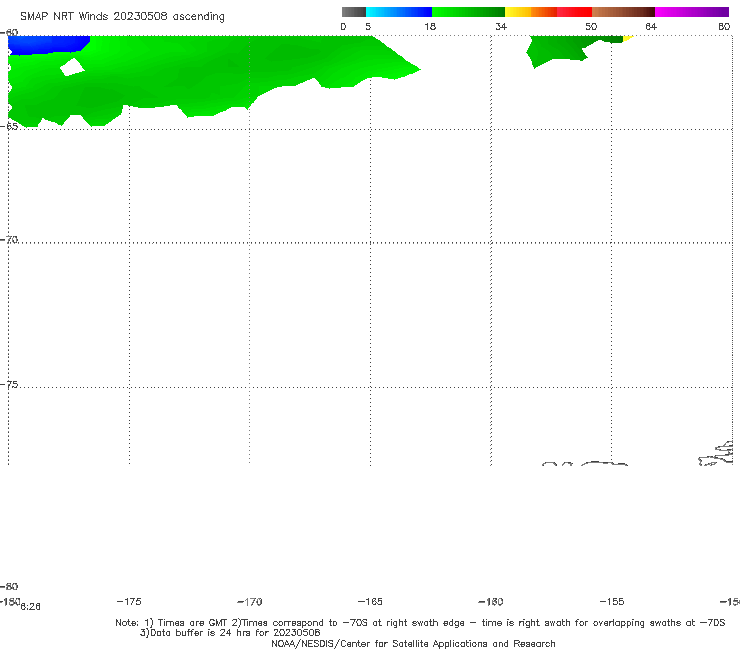This screenshot has height=650, width=740.
Task: Click the note '3)Data buffer is 24 hrs'
Action: 230,633
